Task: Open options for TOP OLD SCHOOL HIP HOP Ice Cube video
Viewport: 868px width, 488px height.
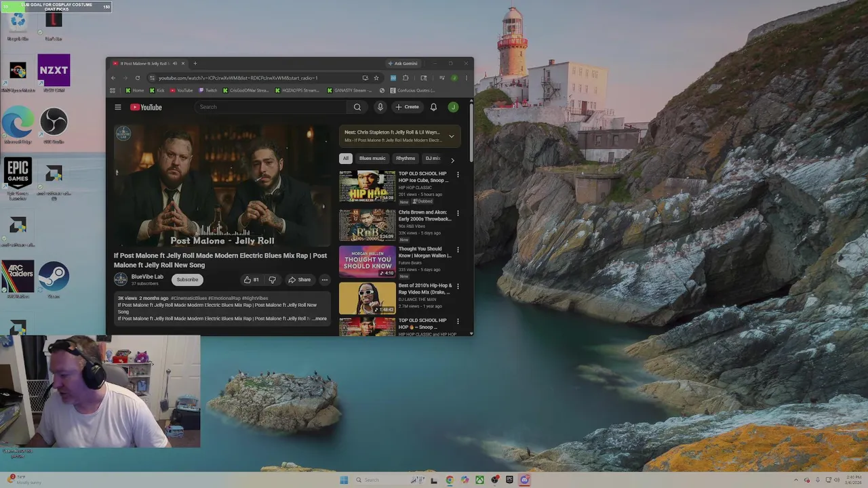Action: [x=458, y=175]
